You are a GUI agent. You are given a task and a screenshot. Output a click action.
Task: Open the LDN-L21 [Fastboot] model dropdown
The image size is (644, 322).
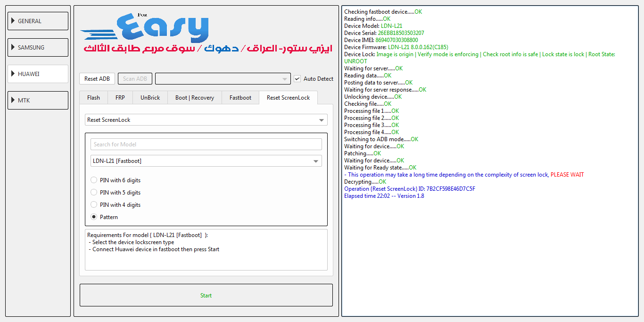pyautogui.click(x=206, y=161)
